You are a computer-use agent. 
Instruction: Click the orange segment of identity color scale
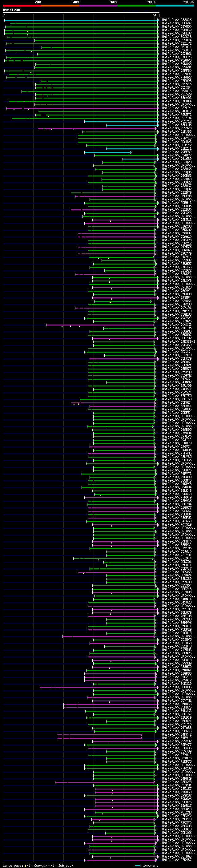[x=60, y=6]
